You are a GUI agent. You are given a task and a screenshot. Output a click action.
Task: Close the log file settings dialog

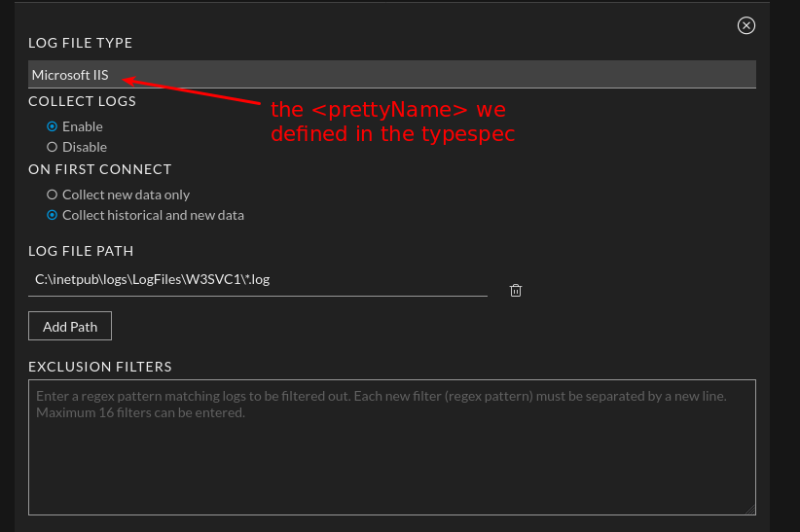tap(746, 25)
